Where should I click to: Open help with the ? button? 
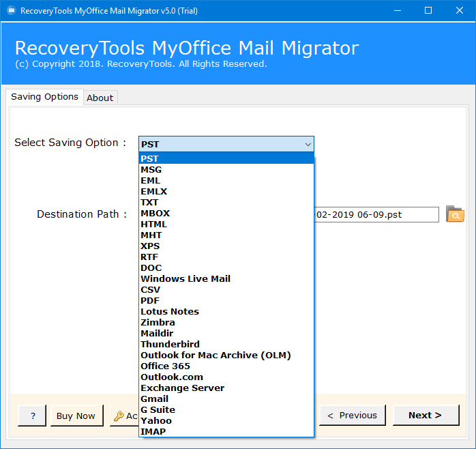(32, 416)
